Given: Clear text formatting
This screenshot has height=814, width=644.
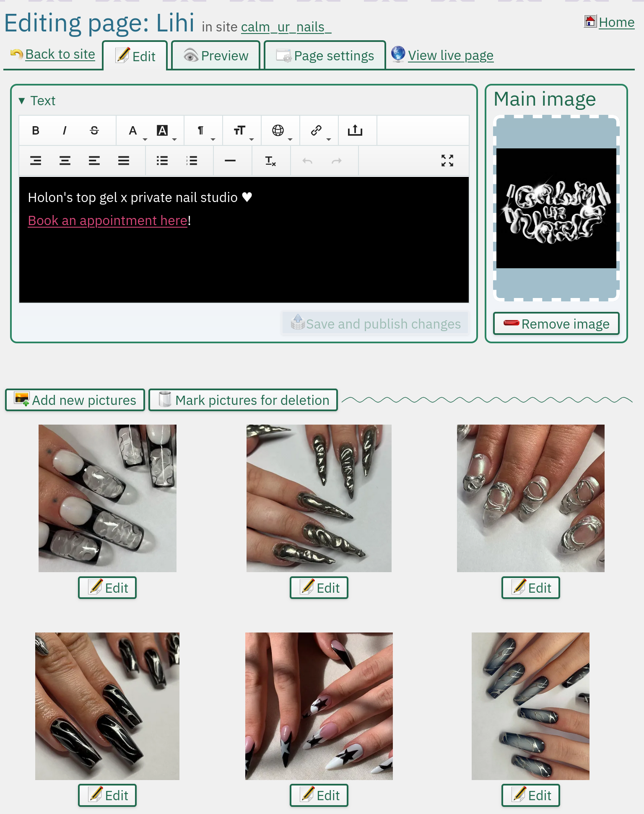Looking at the screenshot, I should tap(270, 161).
